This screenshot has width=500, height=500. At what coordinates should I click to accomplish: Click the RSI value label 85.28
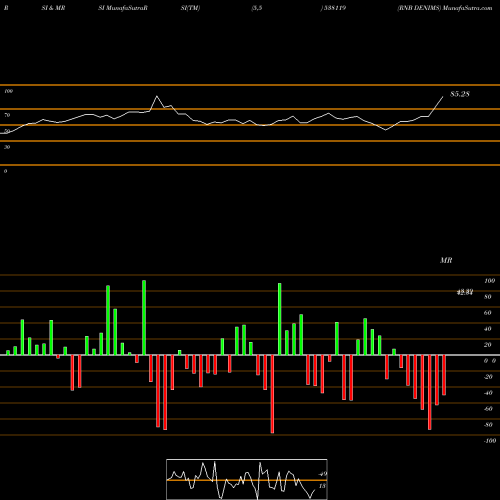click(x=460, y=94)
